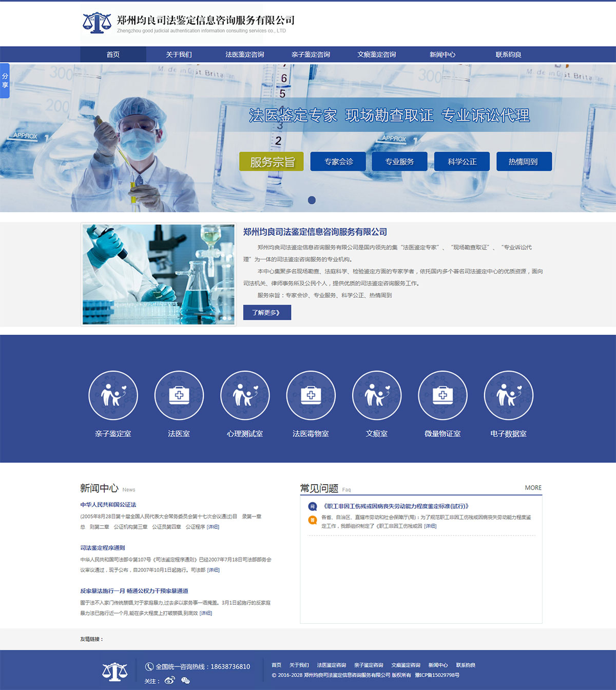Click the 亲子鉴定室 circular icon

click(113, 395)
